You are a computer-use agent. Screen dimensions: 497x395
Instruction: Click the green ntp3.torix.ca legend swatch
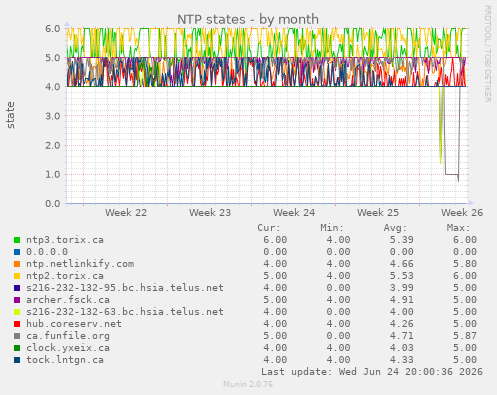(x=17, y=240)
